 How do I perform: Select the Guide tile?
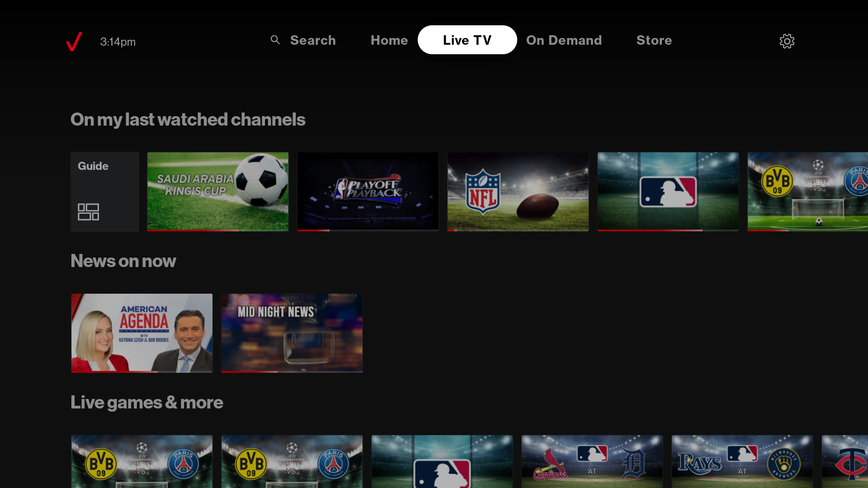click(104, 192)
